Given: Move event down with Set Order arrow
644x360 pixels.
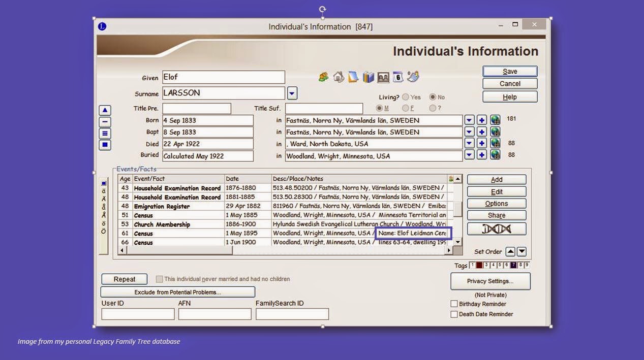Looking at the screenshot, I should point(522,252).
